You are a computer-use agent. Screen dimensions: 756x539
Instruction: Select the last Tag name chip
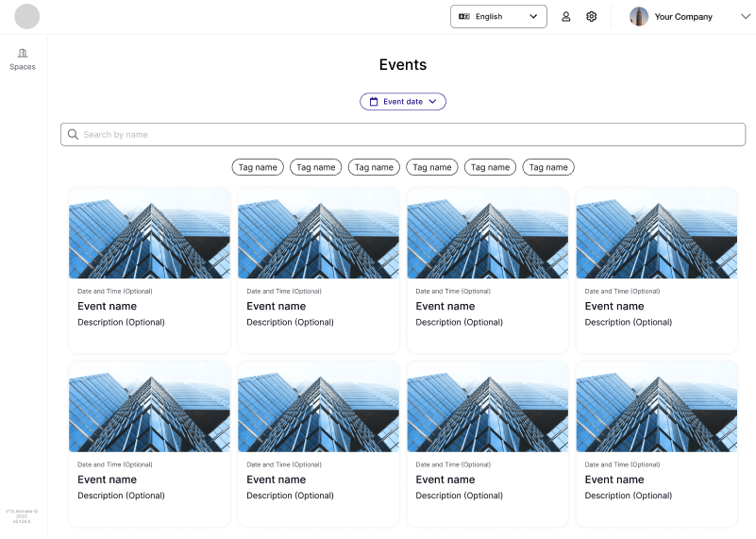click(548, 167)
